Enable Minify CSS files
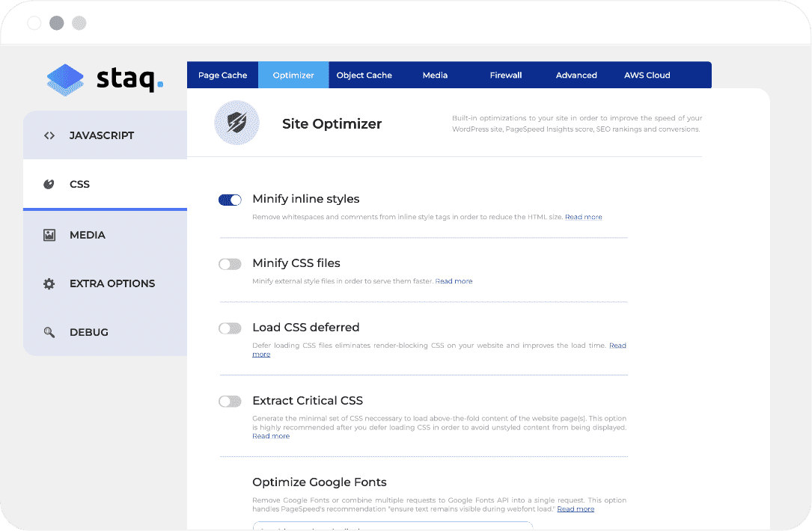The height and width of the screenshot is (531, 812). click(230, 264)
